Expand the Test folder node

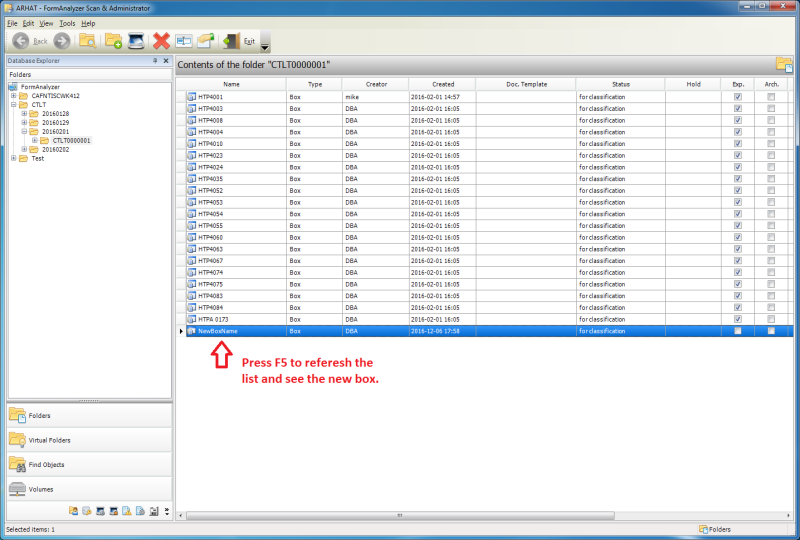[x=14, y=158]
